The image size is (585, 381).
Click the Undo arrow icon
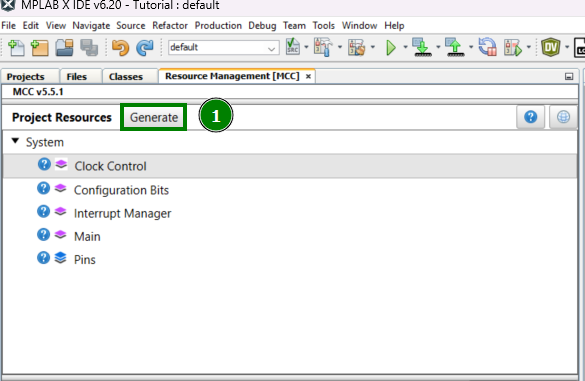(x=120, y=48)
